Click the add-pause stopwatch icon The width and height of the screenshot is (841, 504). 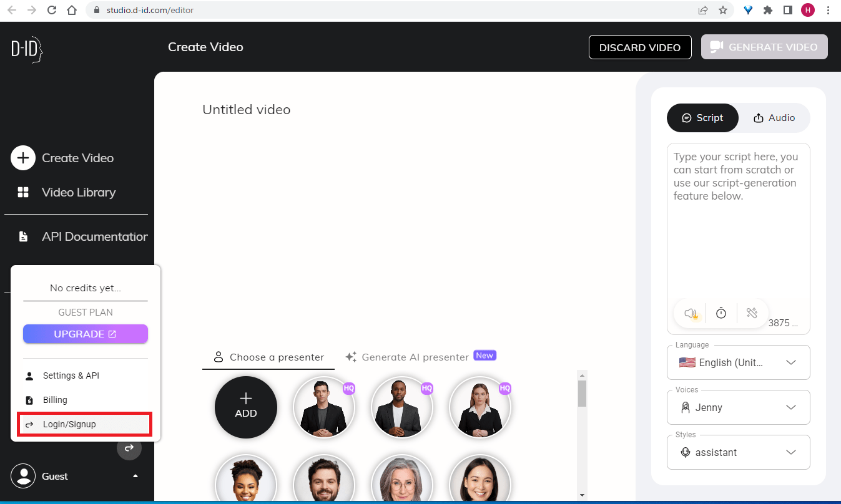[x=721, y=313]
